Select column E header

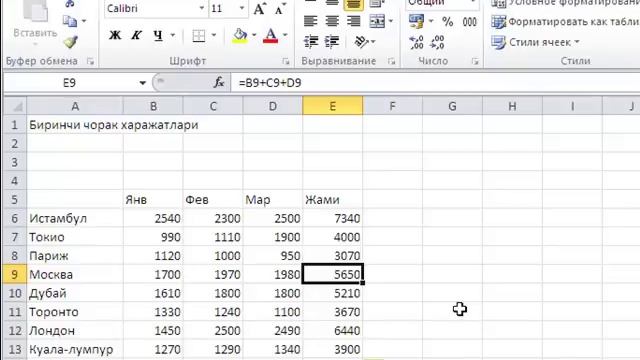[333, 106]
